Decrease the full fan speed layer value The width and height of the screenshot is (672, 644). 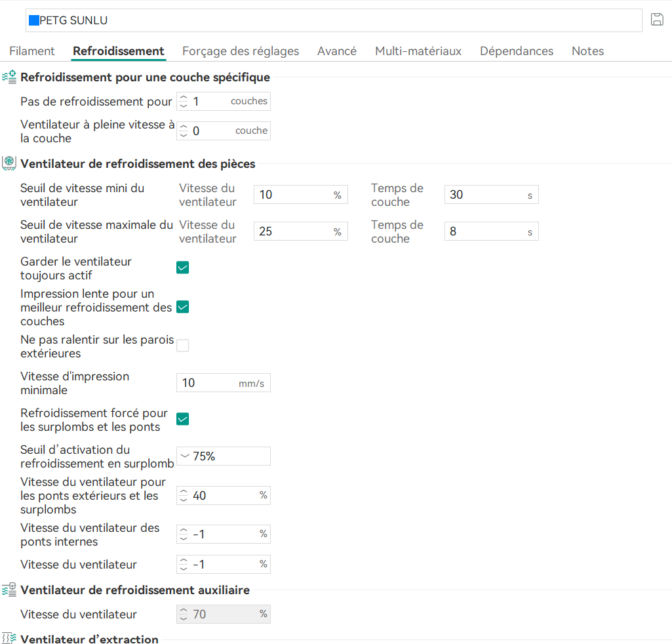[184, 134]
